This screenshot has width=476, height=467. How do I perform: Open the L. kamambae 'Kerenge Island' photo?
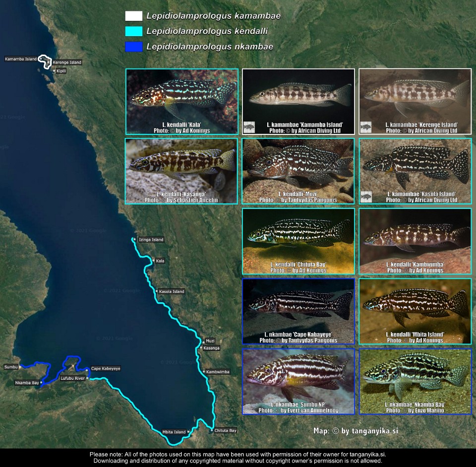click(x=415, y=101)
